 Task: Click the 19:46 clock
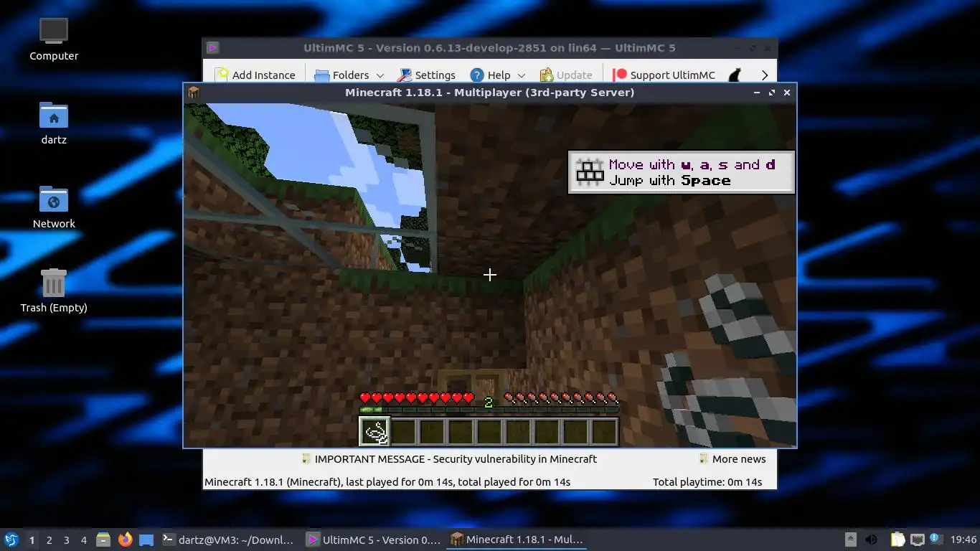[963, 540]
